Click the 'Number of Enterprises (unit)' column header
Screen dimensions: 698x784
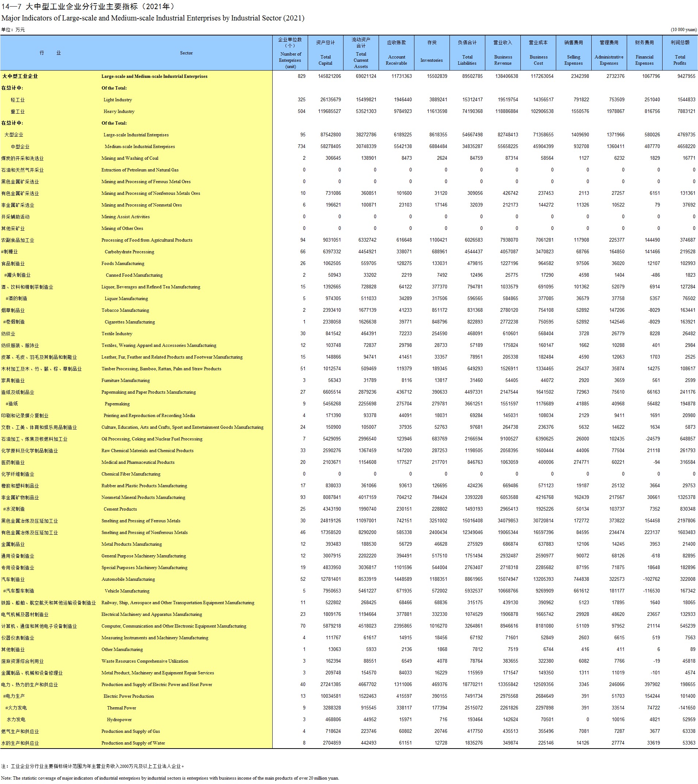pos(290,53)
